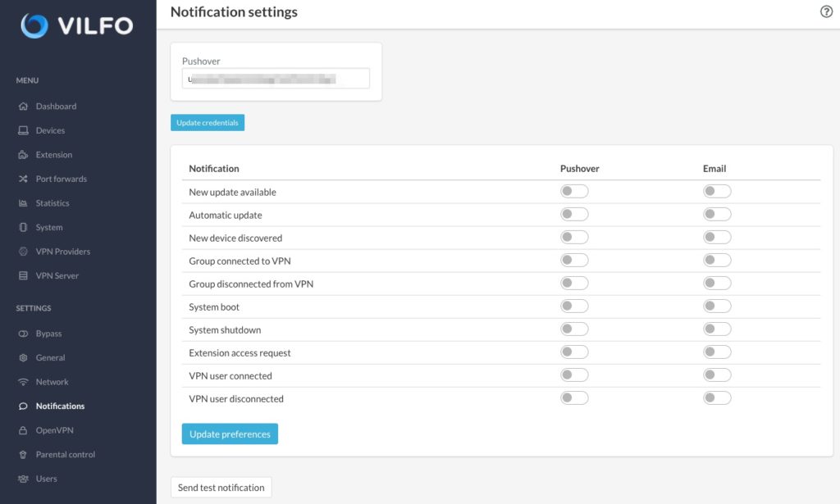Enable Email for System shutdown
Image resolution: width=840 pixels, height=504 pixels.
[717, 329]
